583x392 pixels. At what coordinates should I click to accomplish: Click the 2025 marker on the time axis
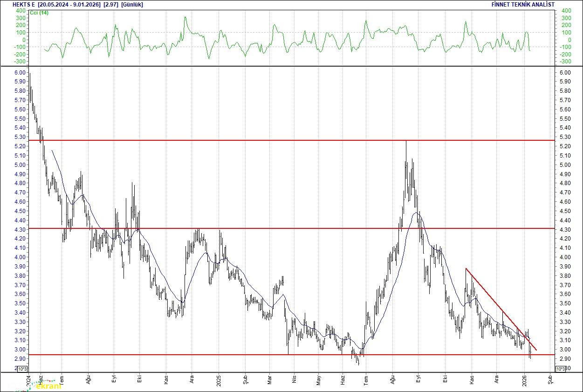[x=219, y=378]
